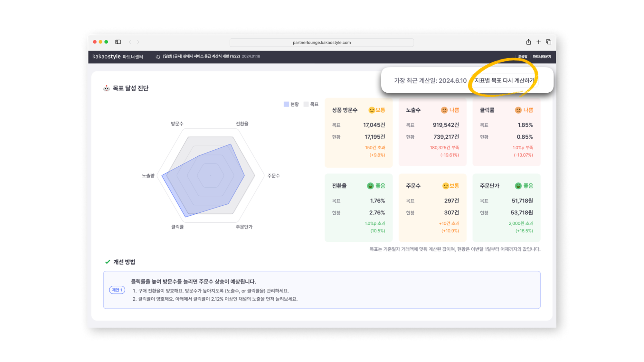Image resolution: width=644 pixels, height=362 pixels.
Task: Open a new tab with plus icon
Action: [538, 42]
